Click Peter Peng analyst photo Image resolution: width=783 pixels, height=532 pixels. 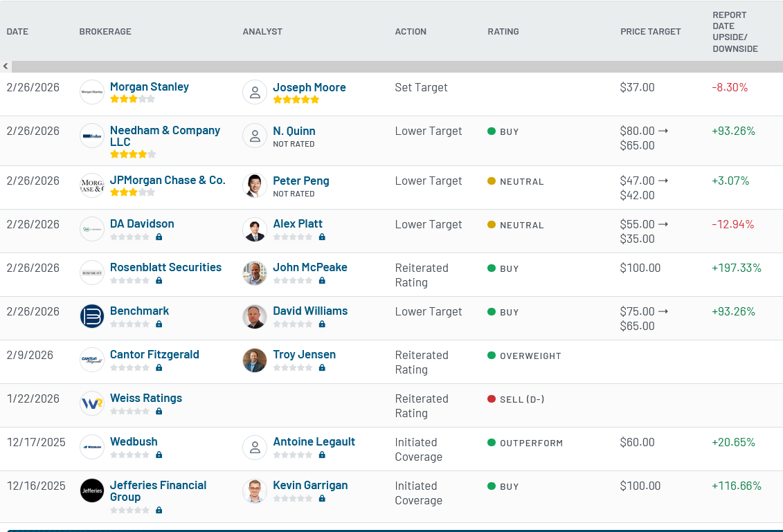[255, 185]
